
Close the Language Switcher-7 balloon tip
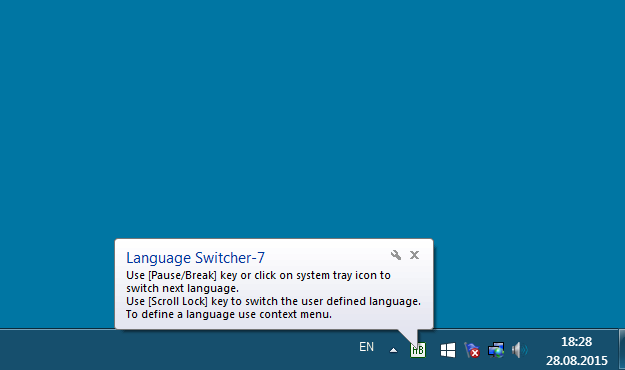415,255
